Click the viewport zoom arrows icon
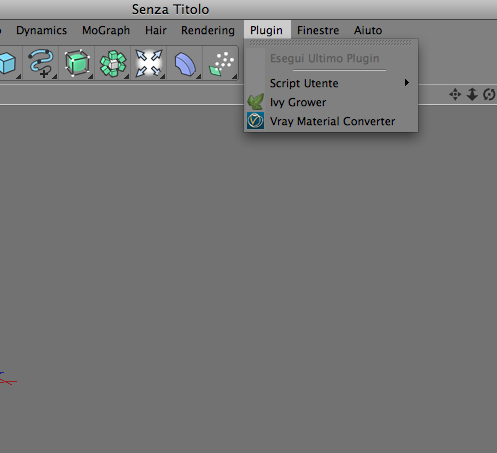This screenshot has height=453, width=497. tap(472, 94)
